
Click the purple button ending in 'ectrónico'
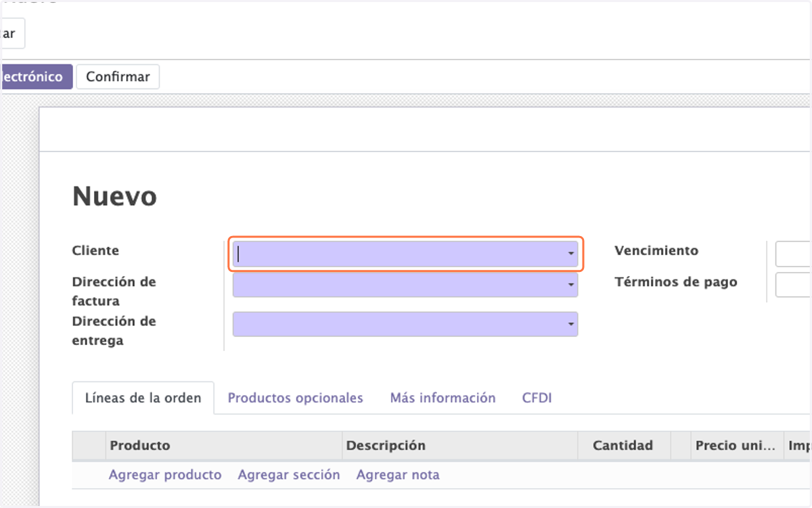click(x=36, y=76)
